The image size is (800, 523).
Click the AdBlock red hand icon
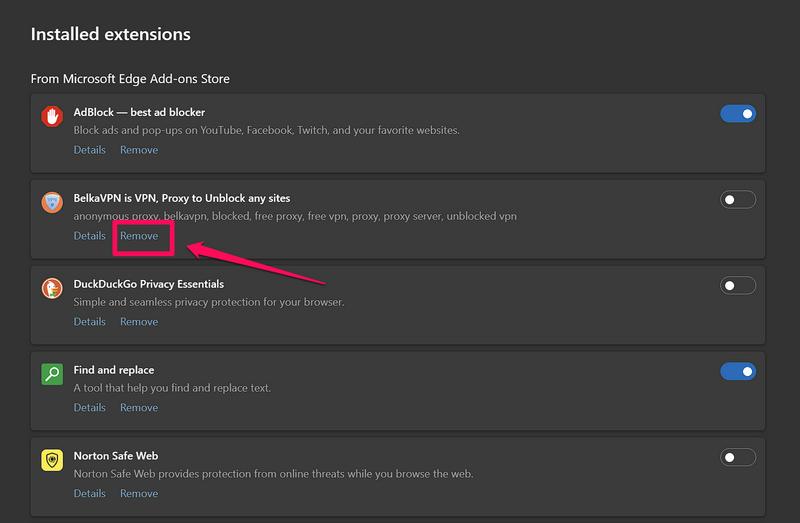point(52,117)
